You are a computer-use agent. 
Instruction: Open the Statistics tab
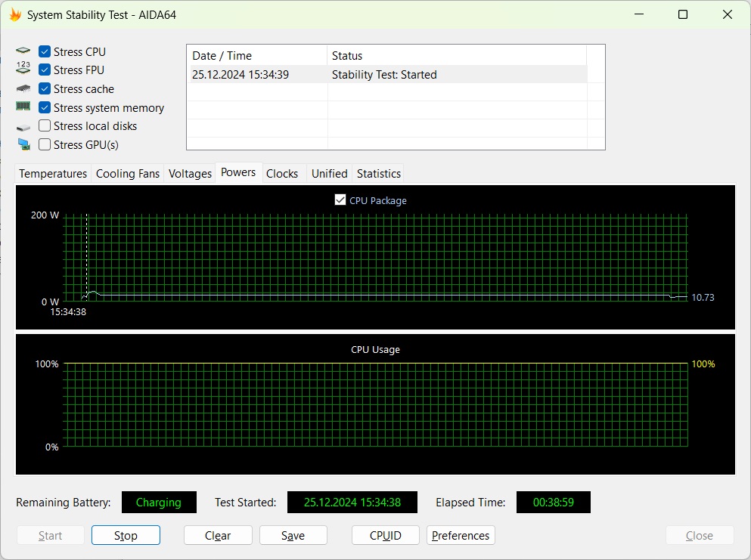[378, 173]
